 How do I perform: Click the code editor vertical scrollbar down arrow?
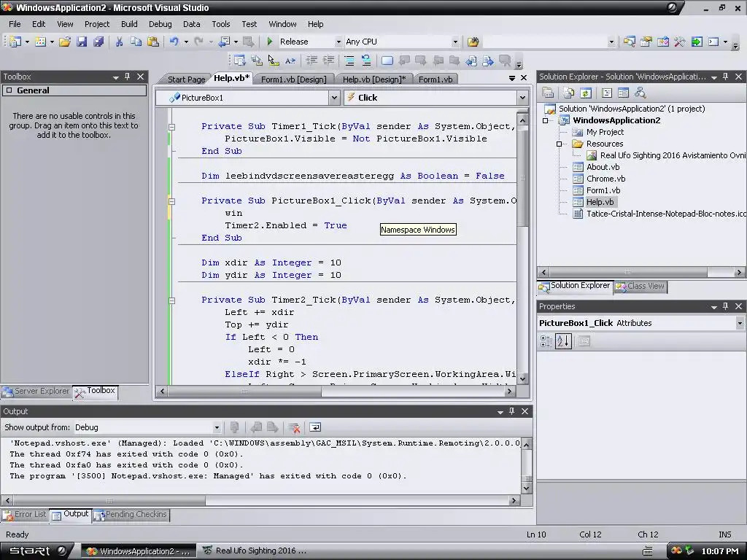[522, 378]
